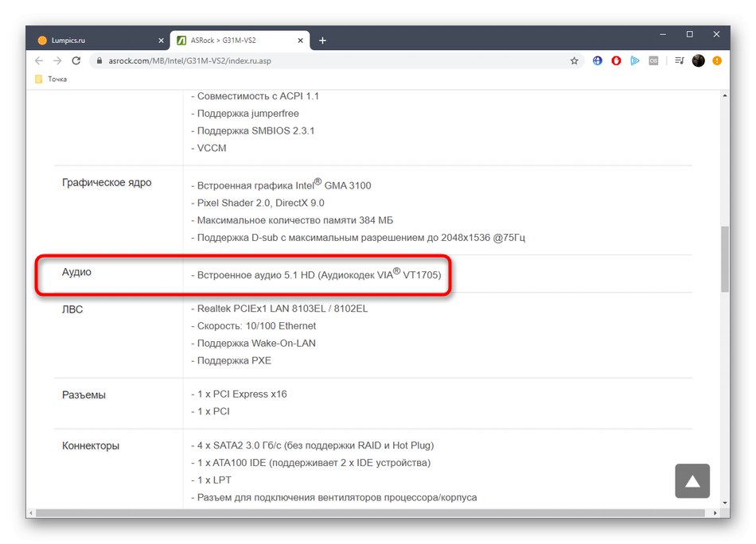Viewport: 756px width, 544px height.
Task: Click the 384 МБ maximum memory line
Action: [x=292, y=220]
